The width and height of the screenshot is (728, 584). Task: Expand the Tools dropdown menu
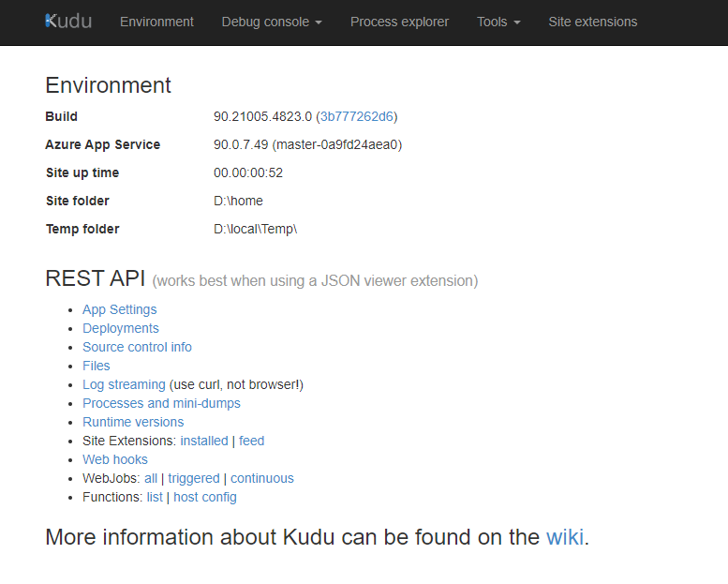tap(498, 22)
